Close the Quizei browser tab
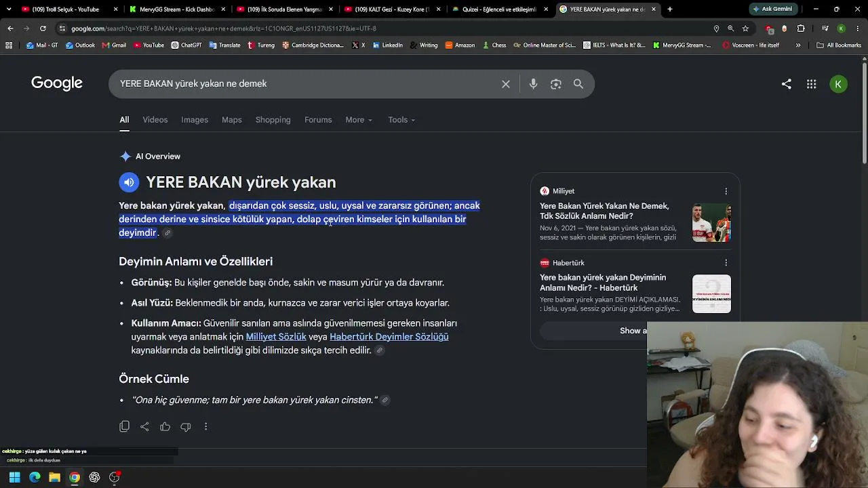Screen dimensions: 868x488 tap(546, 9)
